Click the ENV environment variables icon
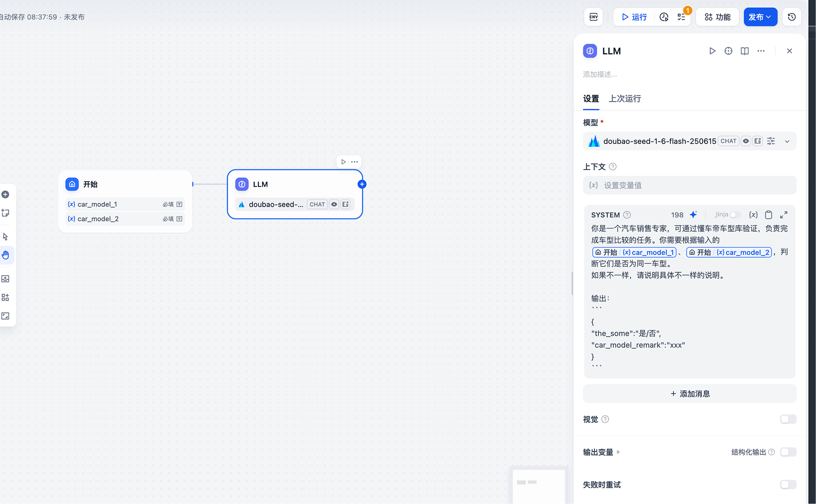The width and height of the screenshot is (816, 504). [x=593, y=17]
